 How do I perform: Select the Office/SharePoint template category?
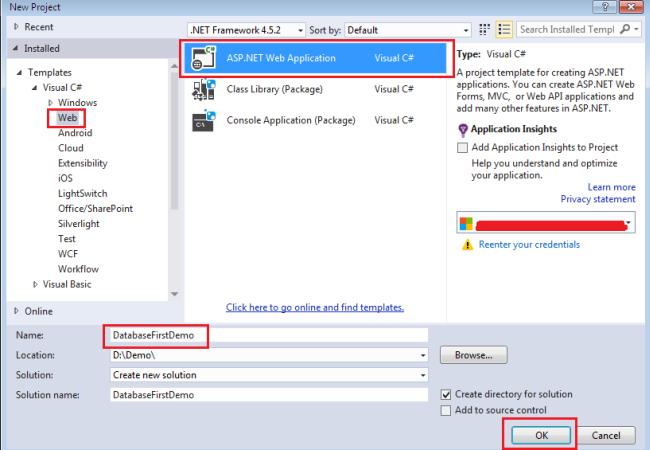95,208
